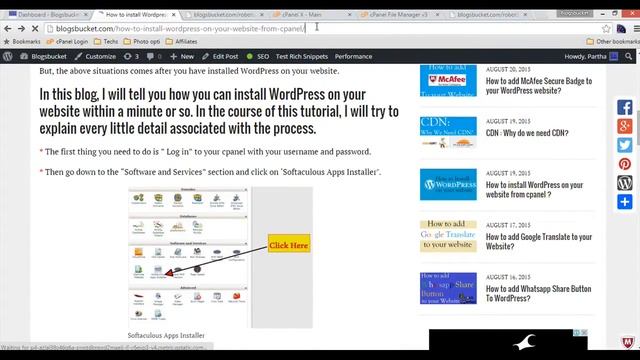The image size is (640, 360).
Task: Click the 'Softaculous Apps Installer' caption
Action: coord(166,336)
